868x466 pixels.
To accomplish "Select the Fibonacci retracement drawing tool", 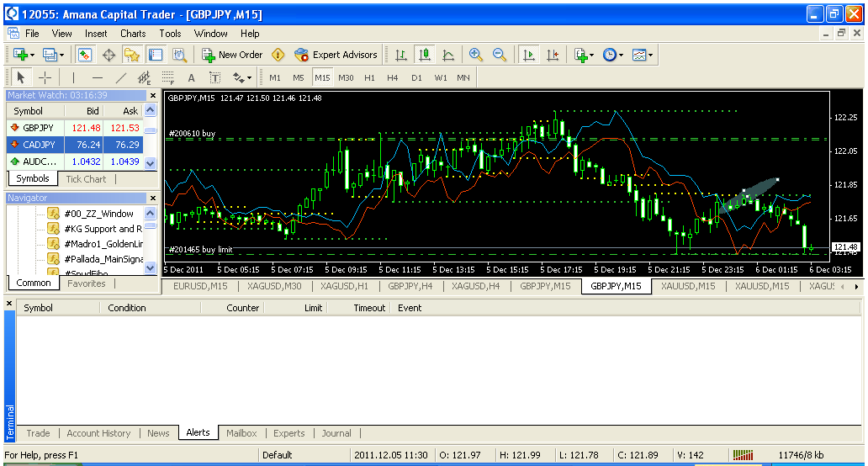I will (167, 77).
